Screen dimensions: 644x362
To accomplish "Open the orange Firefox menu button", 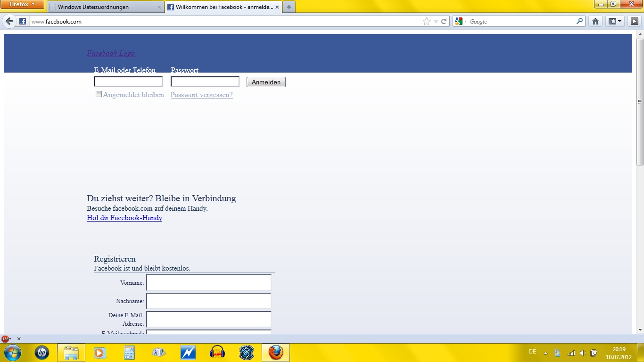I will pos(22,4).
